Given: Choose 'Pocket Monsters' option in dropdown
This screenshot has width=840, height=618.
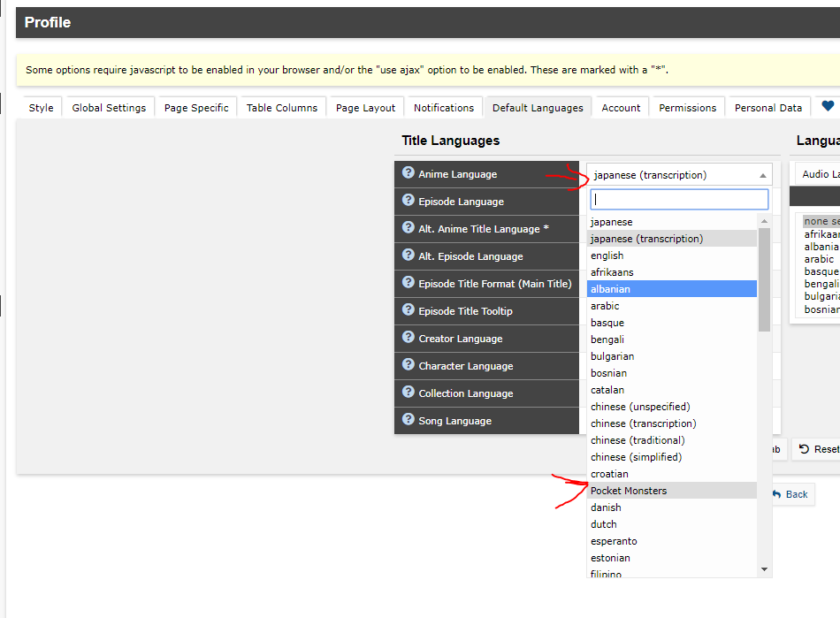Looking at the screenshot, I should (x=629, y=491).
